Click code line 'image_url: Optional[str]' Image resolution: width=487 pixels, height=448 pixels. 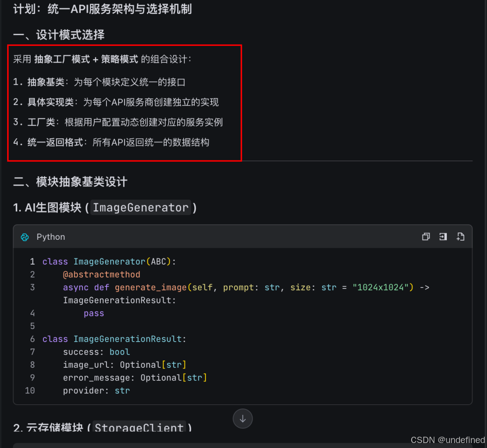[124, 365]
